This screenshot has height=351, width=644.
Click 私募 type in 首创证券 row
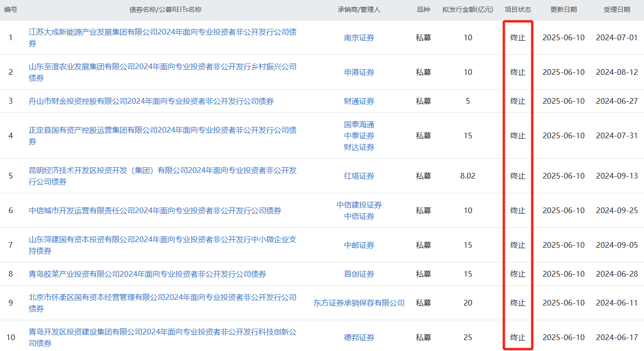(423, 274)
